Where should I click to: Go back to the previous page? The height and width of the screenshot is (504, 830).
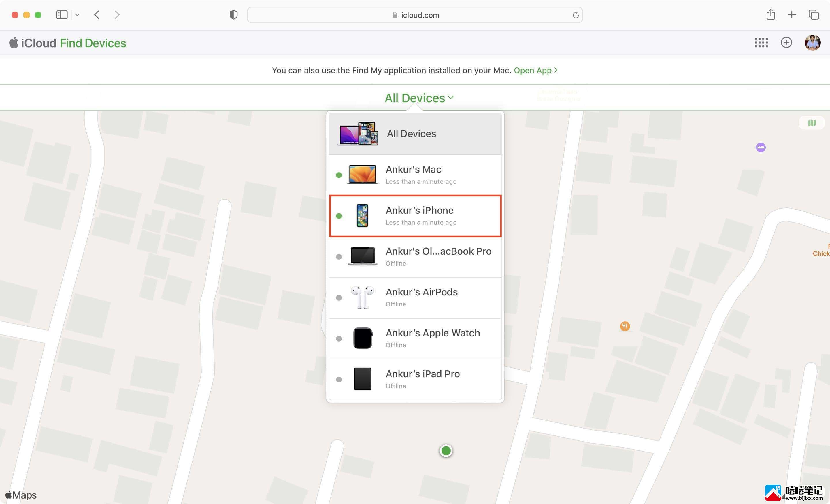pos(97,15)
